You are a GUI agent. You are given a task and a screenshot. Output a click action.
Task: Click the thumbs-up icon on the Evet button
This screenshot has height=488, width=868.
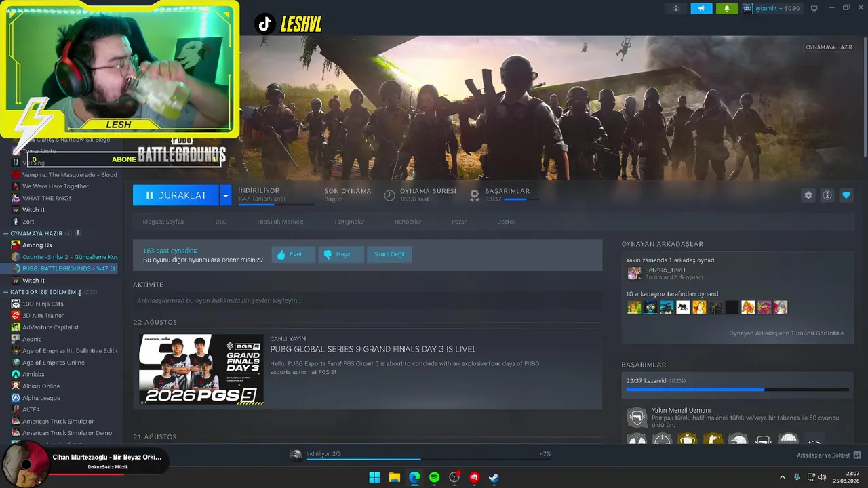point(280,254)
